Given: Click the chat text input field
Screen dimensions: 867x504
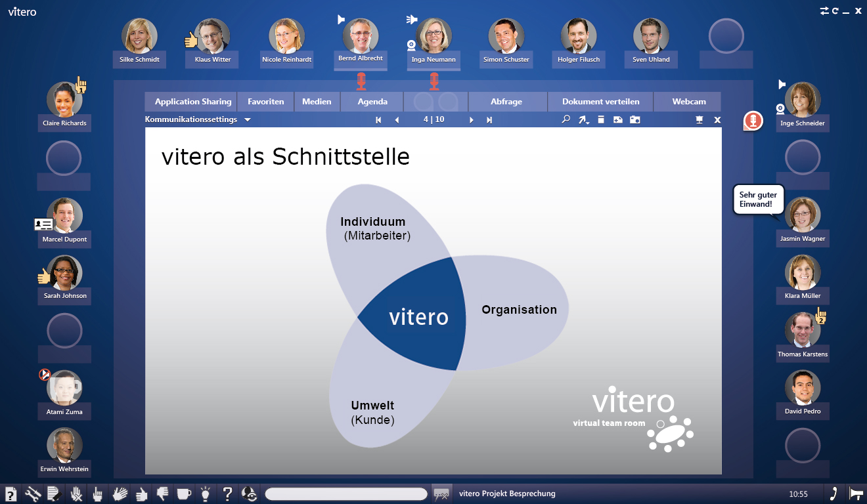Looking at the screenshot, I should coord(346,493).
